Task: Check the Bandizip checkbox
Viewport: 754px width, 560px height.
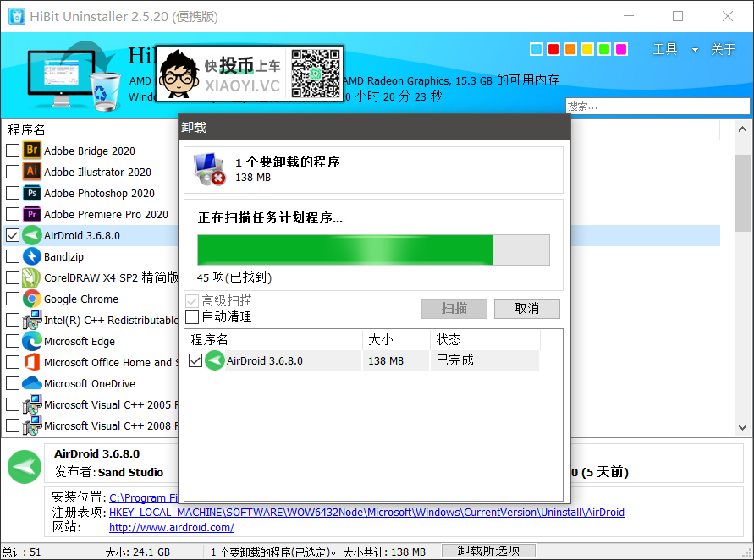Action: (x=13, y=256)
